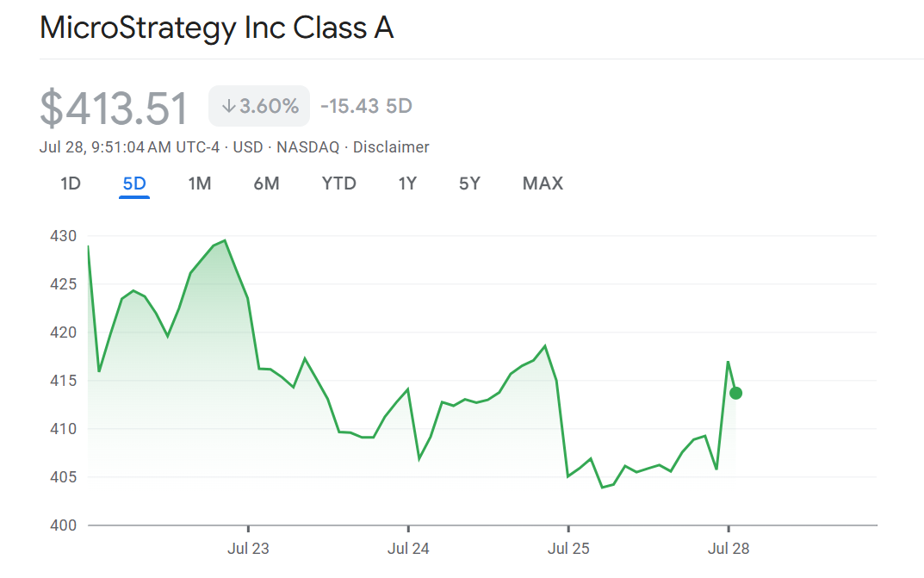Click the green current price dot on chart
This screenshot has width=924, height=578.
click(735, 393)
